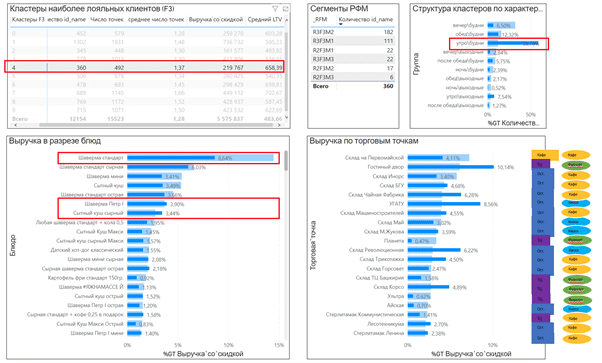
Task: Select cluster row 0 with 452 clients
Action: coord(147,33)
